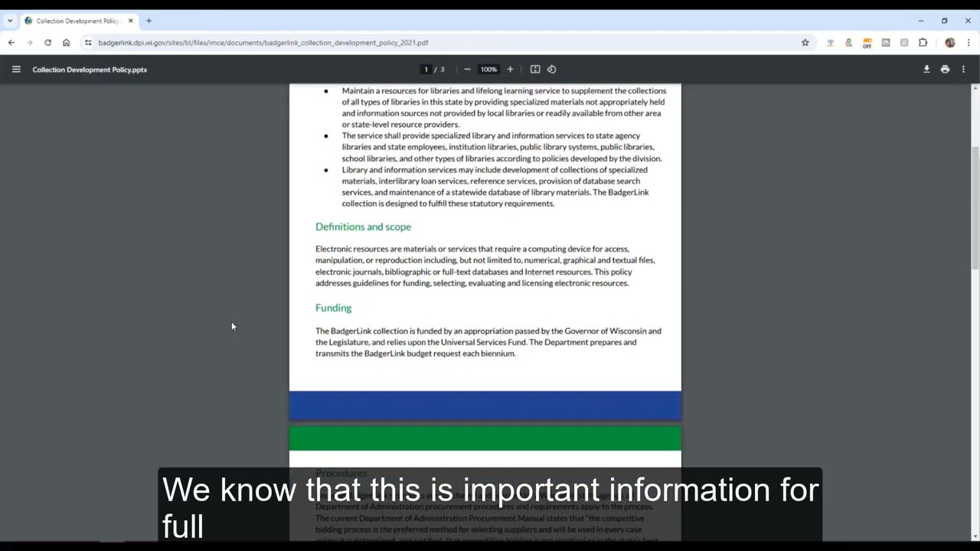Click the fit to page icon

tap(535, 70)
